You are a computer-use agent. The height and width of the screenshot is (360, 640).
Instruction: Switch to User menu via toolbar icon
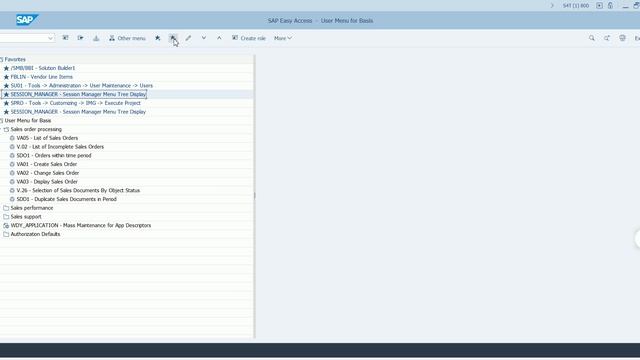(x=65, y=38)
